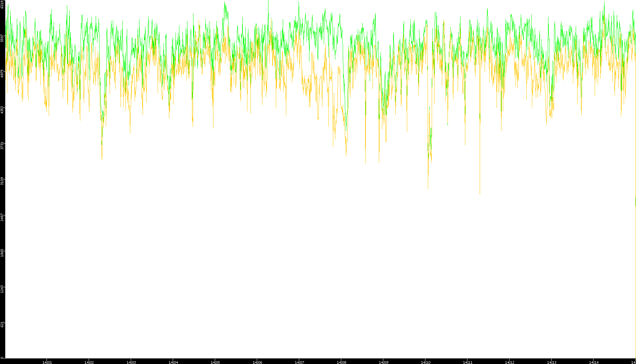Select the 14:06 x-axis label
Viewport: 636px width, 364px height.
pyautogui.click(x=257, y=362)
